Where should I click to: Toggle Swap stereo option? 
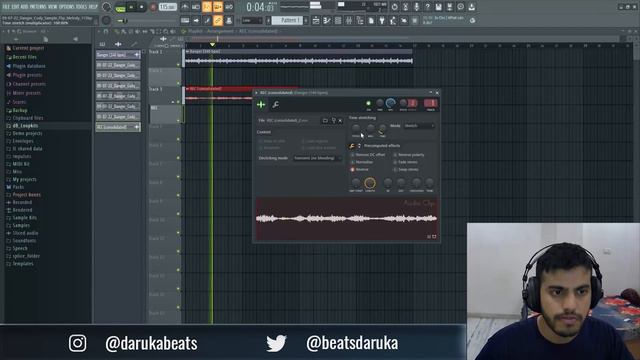tap(406, 169)
